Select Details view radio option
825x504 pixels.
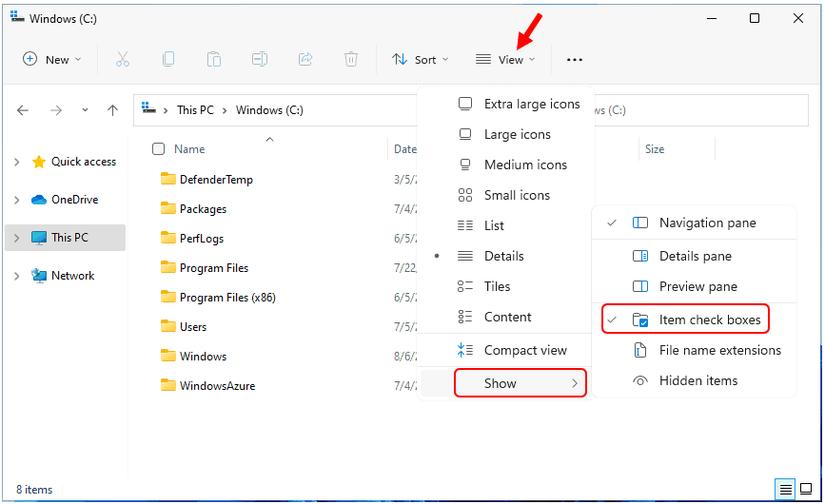(505, 256)
